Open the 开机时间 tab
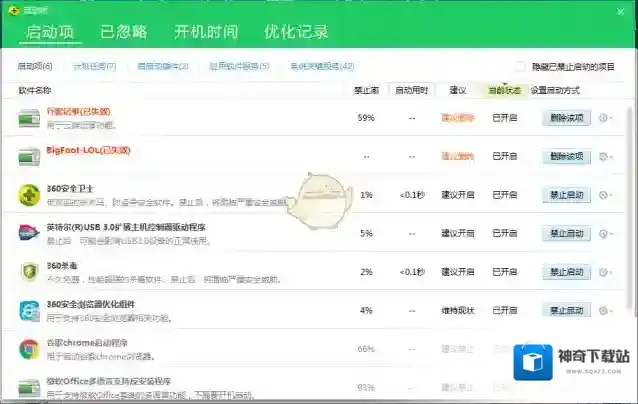This screenshot has width=638, height=404. tap(206, 31)
